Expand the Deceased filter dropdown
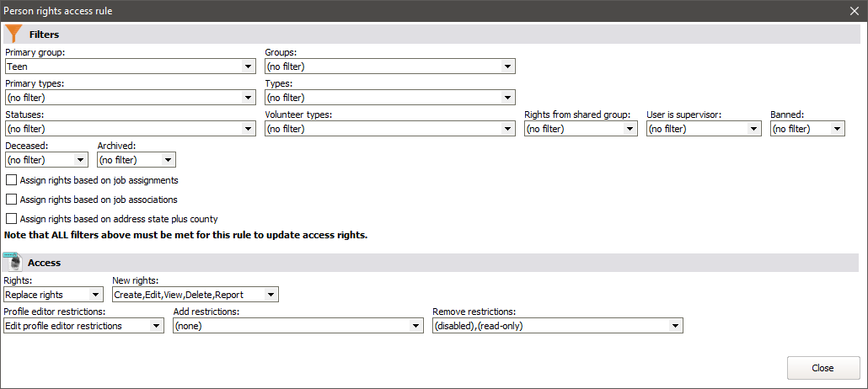 [81, 160]
